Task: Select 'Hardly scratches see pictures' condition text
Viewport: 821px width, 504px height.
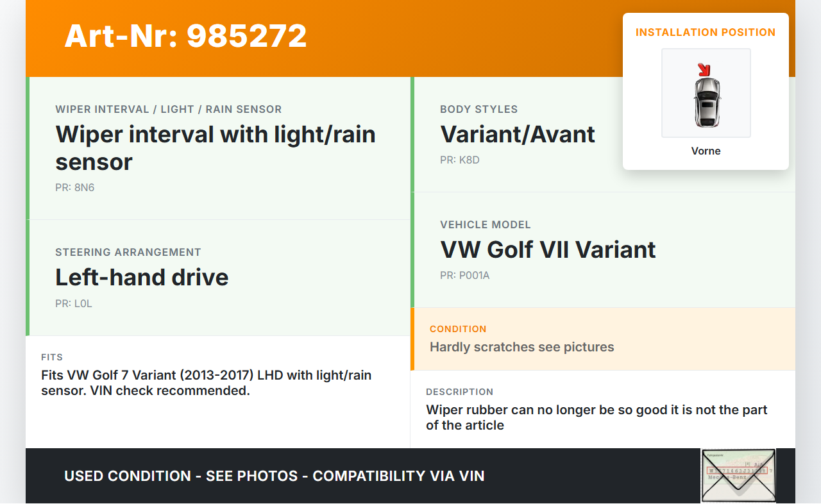Action: pos(522,348)
